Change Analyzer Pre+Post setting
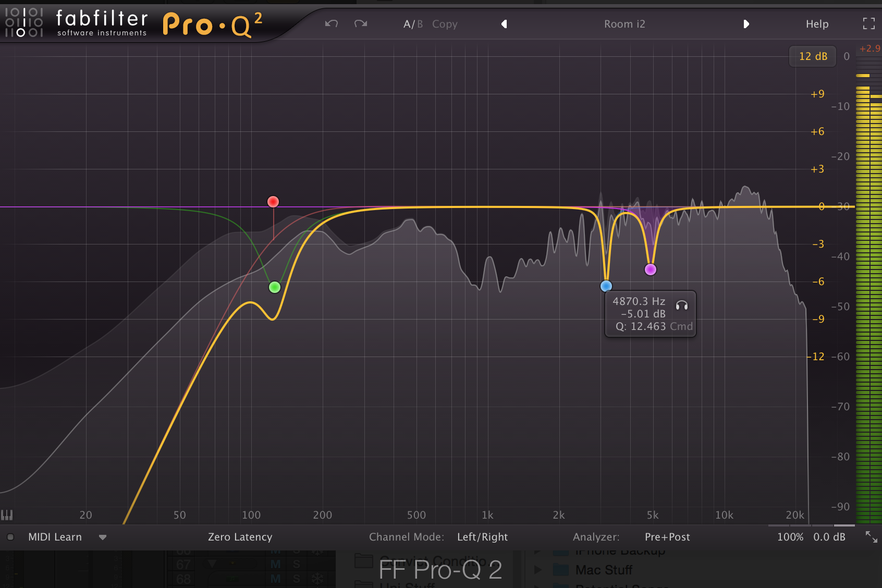Image resolution: width=882 pixels, height=588 pixels. [667, 537]
